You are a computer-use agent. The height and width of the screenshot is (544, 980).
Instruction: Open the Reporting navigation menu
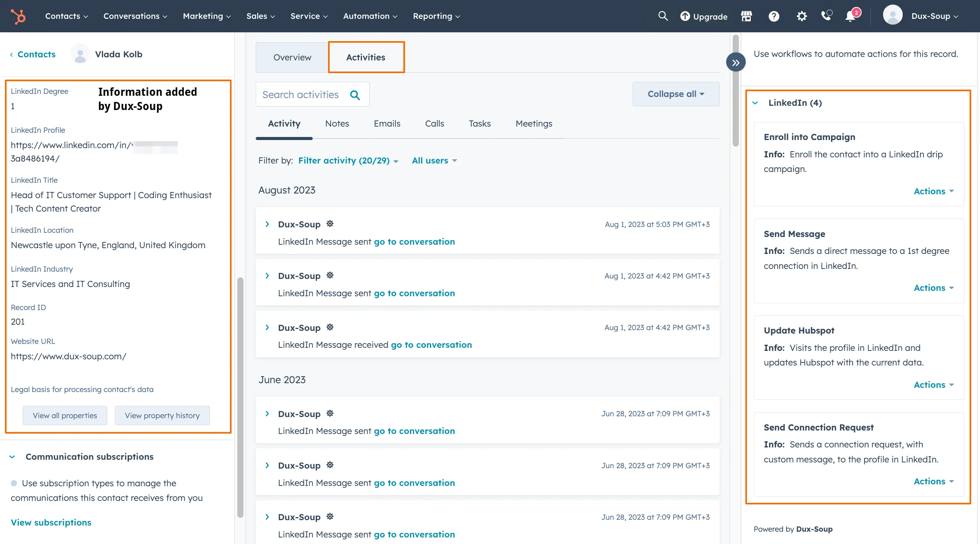click(436, 16)
